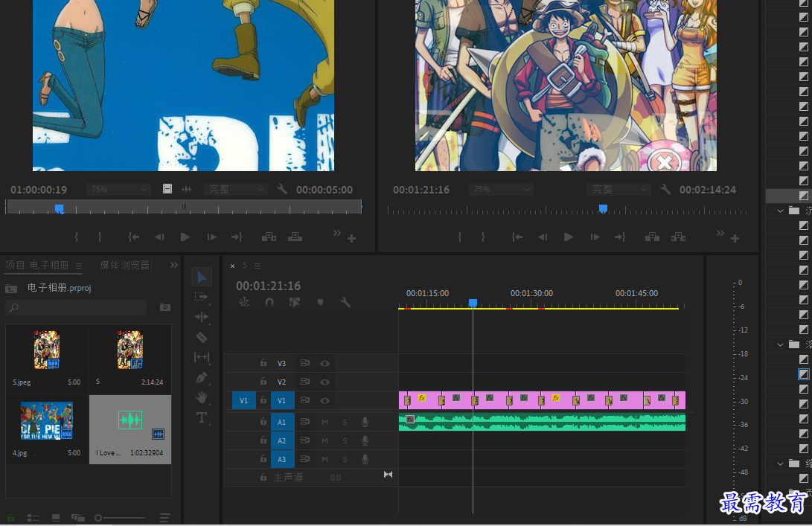Toggle V1 source patching button
Screen dimensions: 812x526
(244, 401)
